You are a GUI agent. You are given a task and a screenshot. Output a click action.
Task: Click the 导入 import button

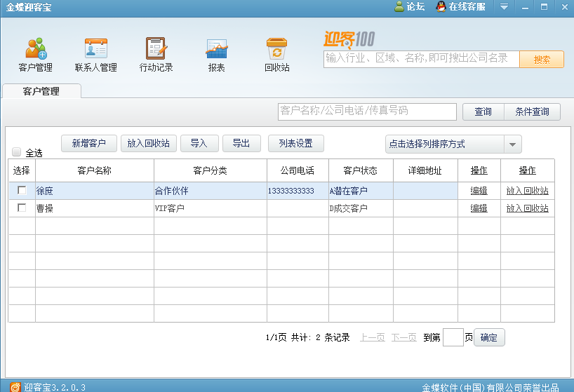pyautogui.click(x=199, y=143)
